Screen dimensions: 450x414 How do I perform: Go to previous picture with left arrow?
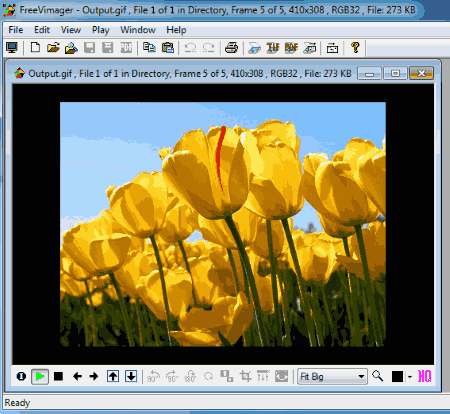pos(77,377)
